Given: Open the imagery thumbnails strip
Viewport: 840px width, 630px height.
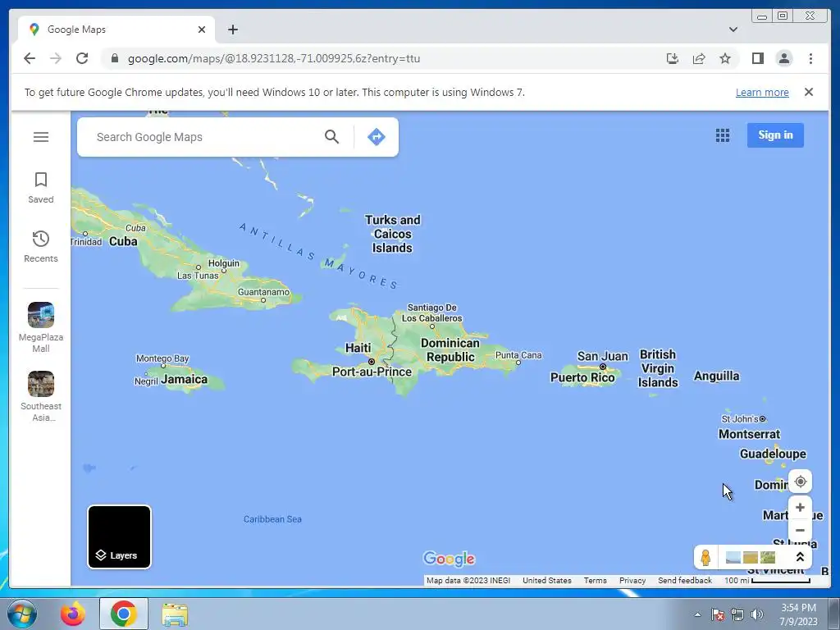Looking at the screenshot, I should pos(750,557).
